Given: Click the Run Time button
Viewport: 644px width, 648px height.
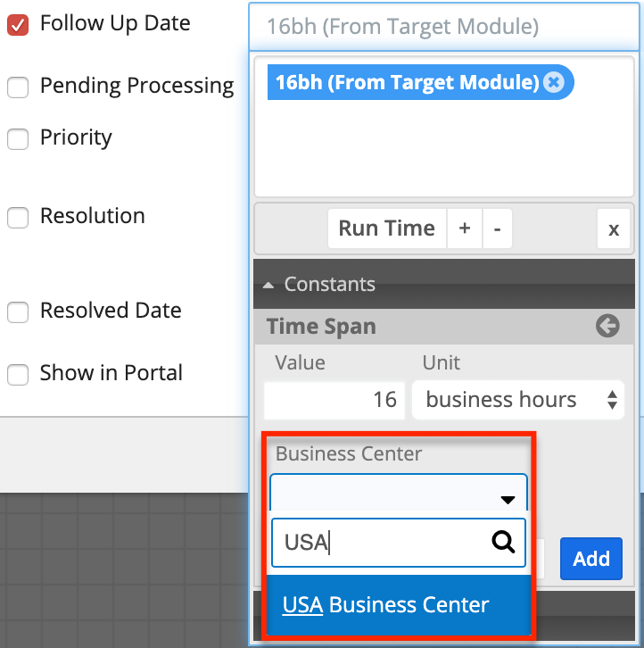Looking at the screenshot, I should [386, 228].
